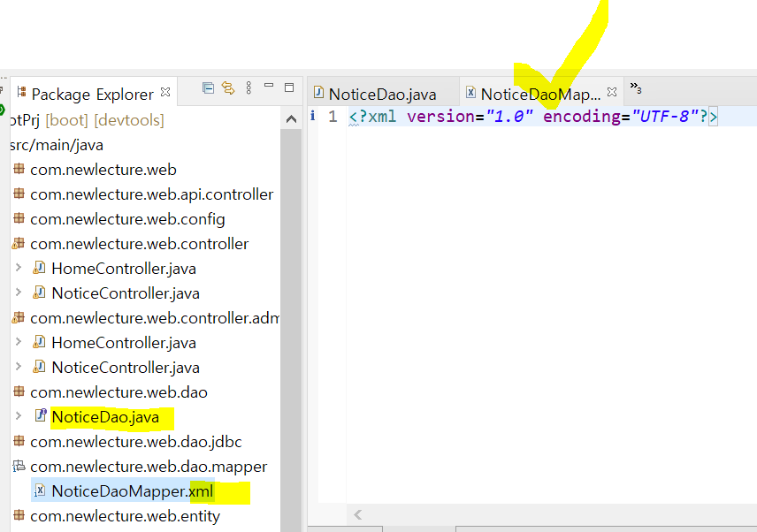Click Collapse All icon in Package Explorer
The width and height of the screenshot is (757, 532).
coord(208,87)
